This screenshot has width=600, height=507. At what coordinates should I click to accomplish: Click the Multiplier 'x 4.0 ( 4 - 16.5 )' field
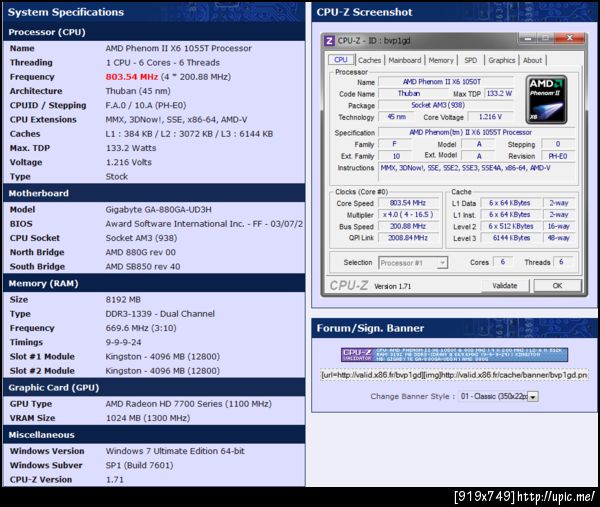click(x=408, y=214)
